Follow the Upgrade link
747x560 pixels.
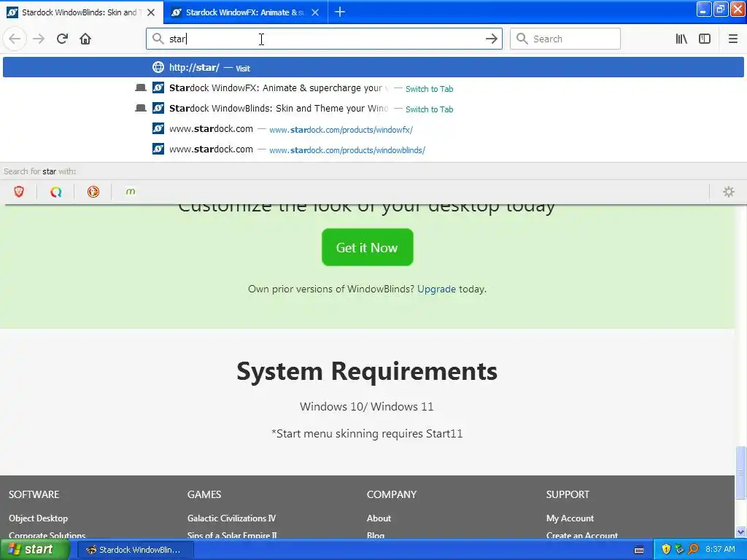coord(436,289)
